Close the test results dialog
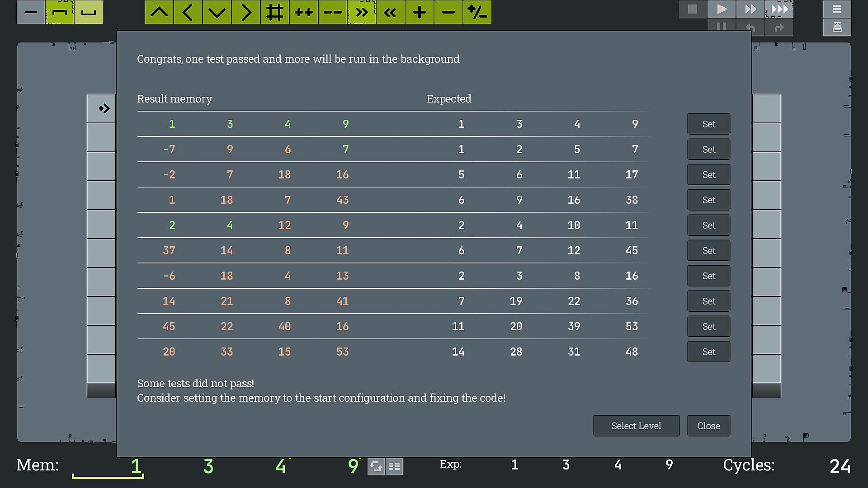The height and width of the screenshot is (488, 868). 708,426
